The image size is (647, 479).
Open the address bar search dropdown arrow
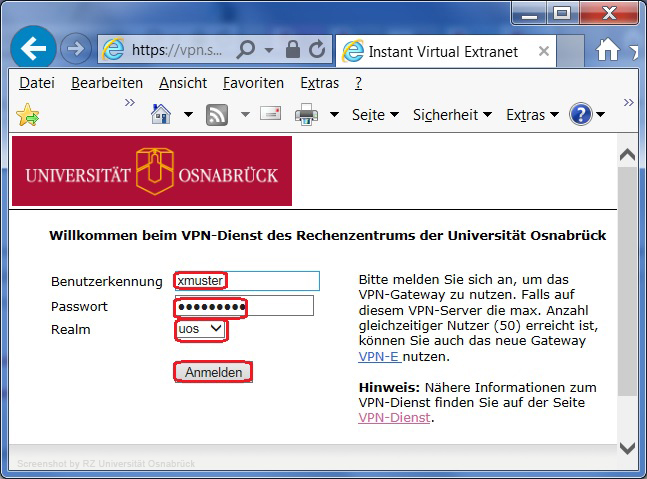point(269,50)
